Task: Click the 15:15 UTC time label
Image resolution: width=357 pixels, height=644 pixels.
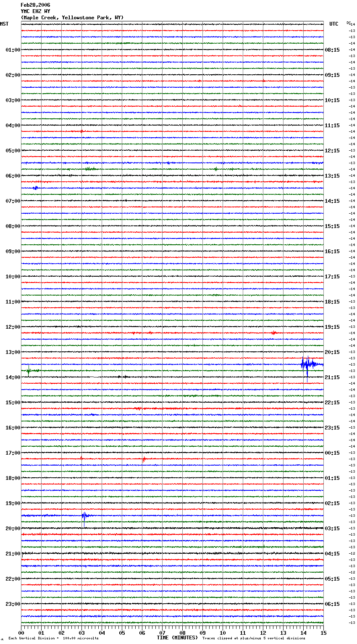Action: 332,226
